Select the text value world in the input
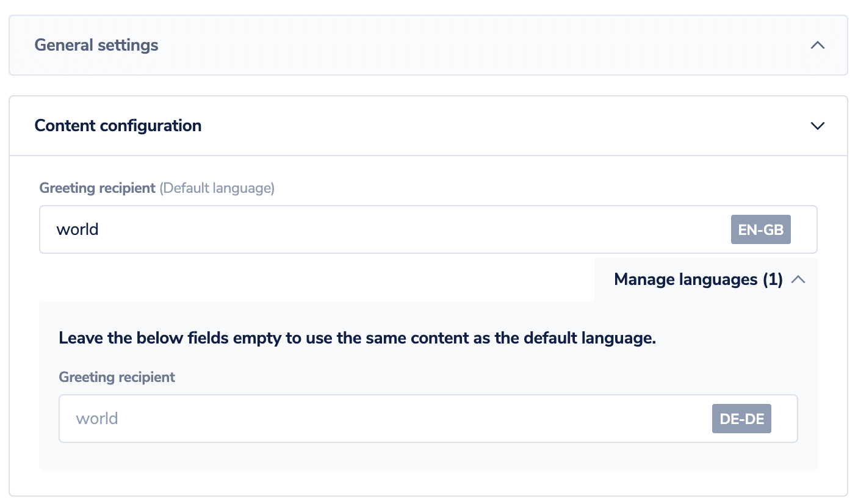 click(78, 229)
